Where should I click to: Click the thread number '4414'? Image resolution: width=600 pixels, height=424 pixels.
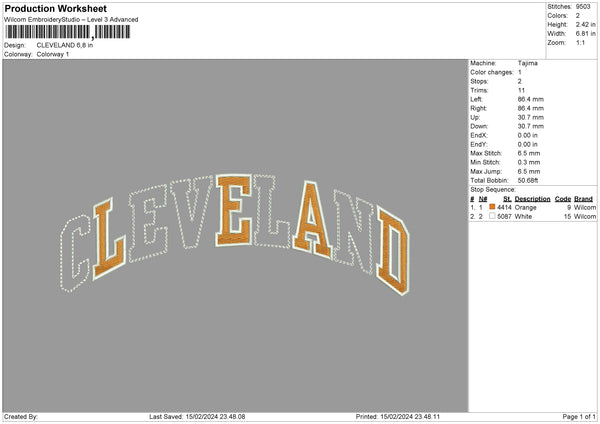(x=504, y=207)
